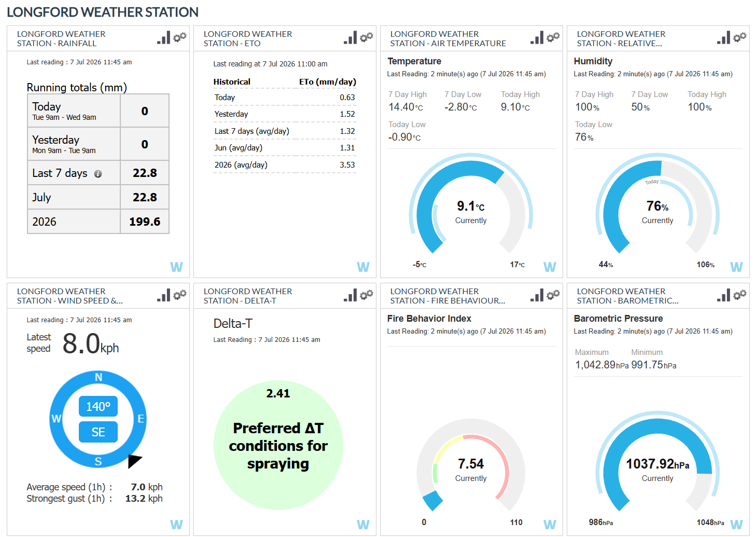Click W logo in Air Temperature widget

point(550,267)
